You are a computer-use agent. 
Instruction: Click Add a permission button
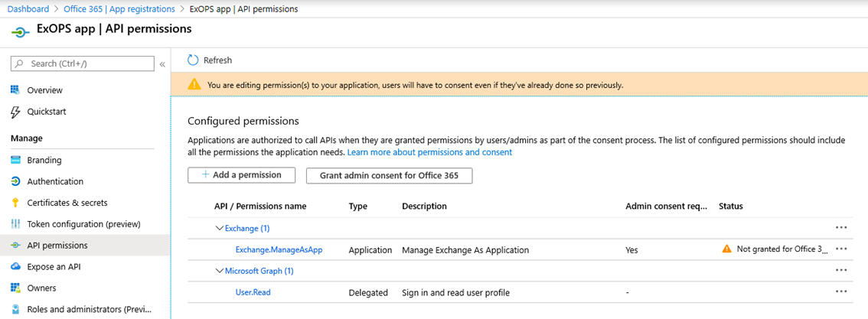pyautogui.click(x=242, y=174)
